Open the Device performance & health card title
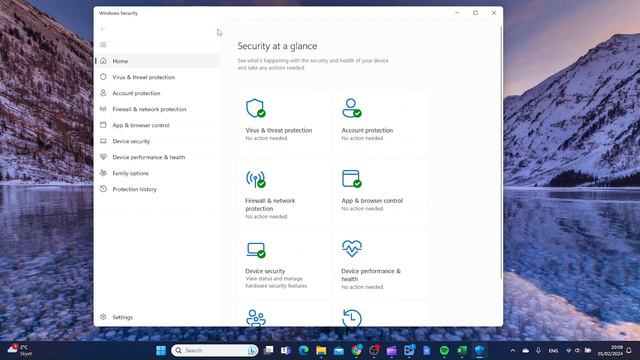This screenshot has height=360, width=640. [x=371, y=275]
